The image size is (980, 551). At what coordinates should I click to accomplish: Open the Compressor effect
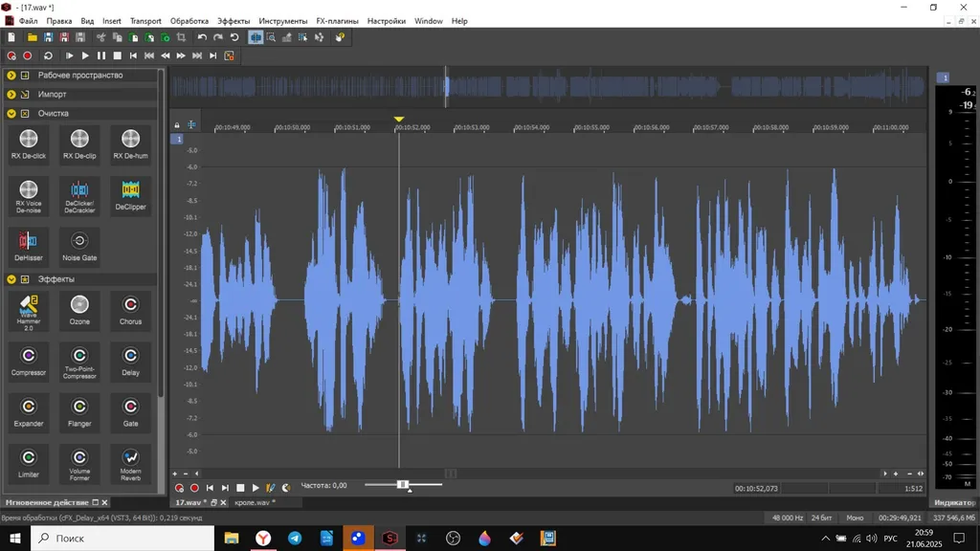click(28, 362)
